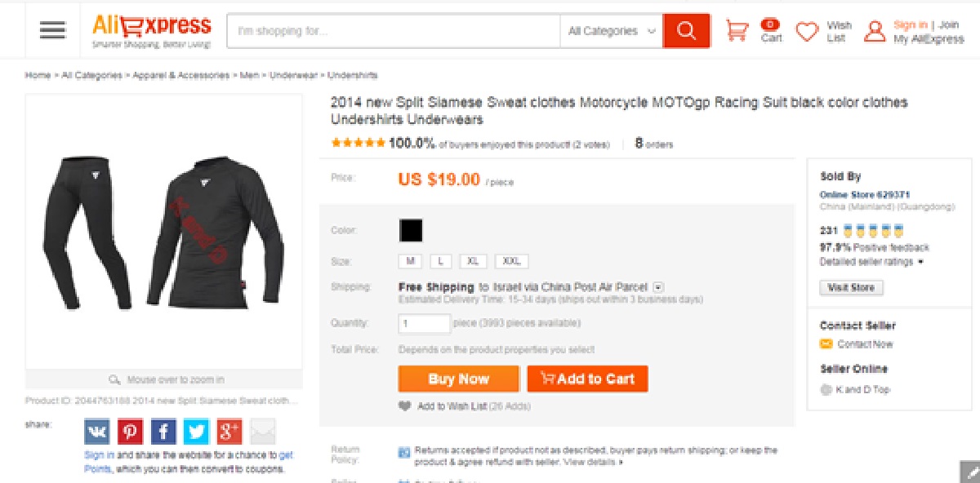Share the product via Google Plus

pyautogui.click(x=229, y=431)
